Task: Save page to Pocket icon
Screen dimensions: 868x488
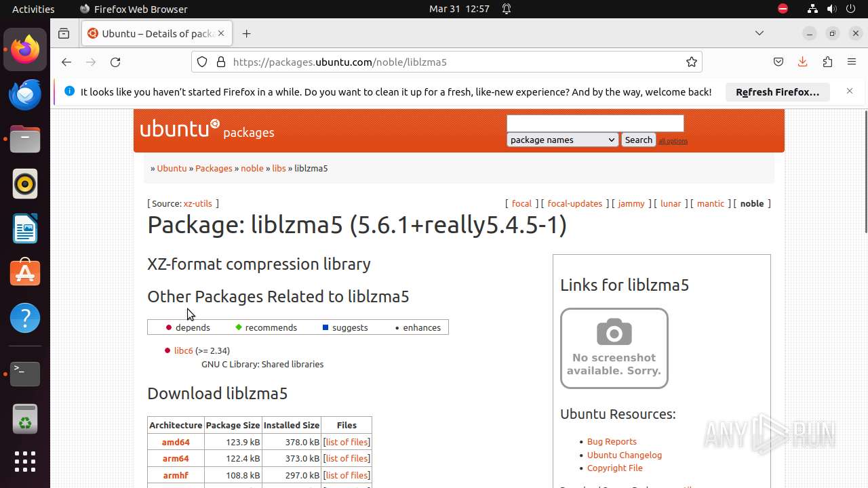Action: click(x=778, y=62)
